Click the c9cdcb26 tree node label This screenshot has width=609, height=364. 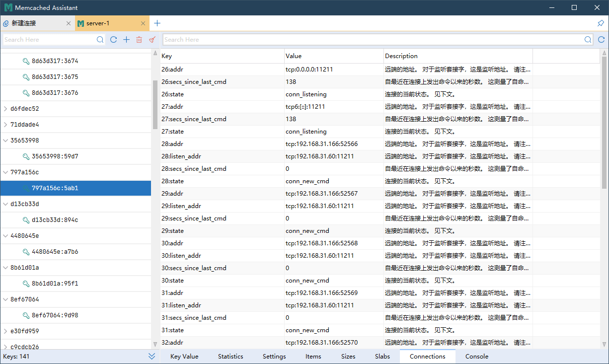pos(25,347)
